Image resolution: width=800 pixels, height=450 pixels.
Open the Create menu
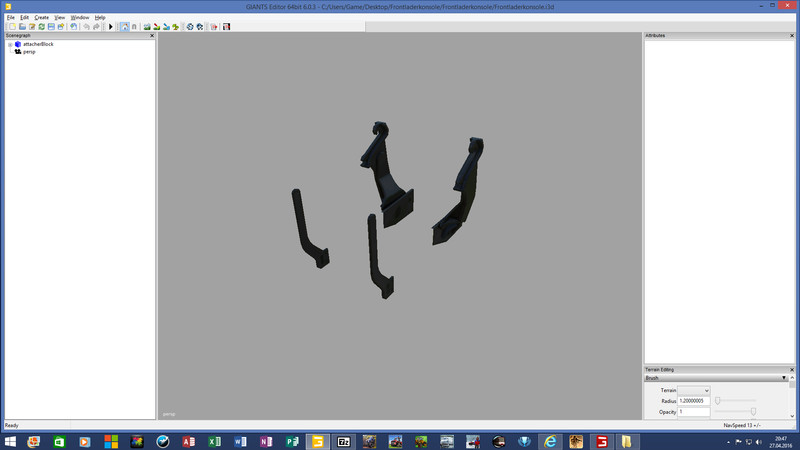point(41,17)
